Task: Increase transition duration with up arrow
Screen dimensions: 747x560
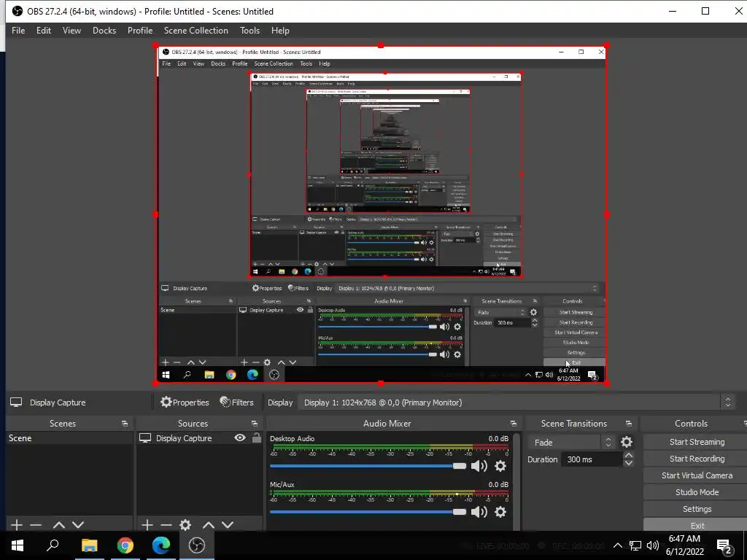Action: (x=628, y=456)
